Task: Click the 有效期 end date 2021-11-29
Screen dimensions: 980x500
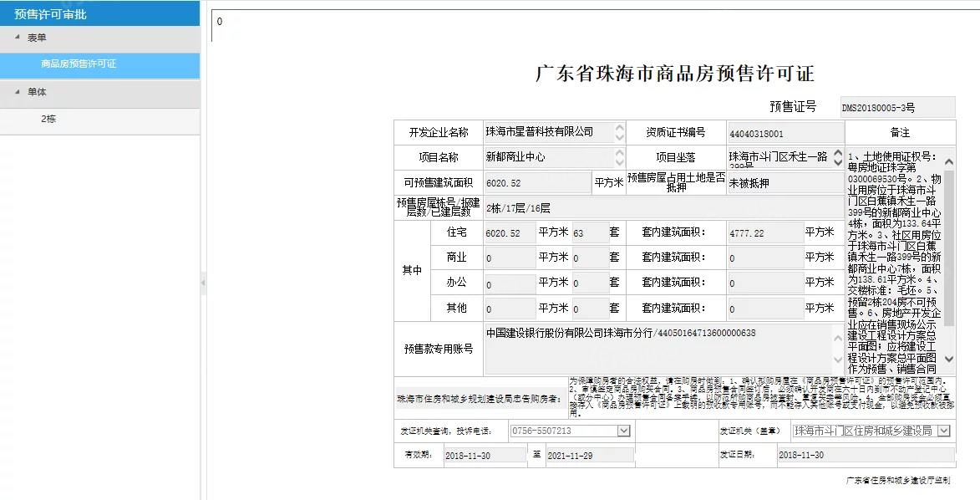Action: click(590, 456)
